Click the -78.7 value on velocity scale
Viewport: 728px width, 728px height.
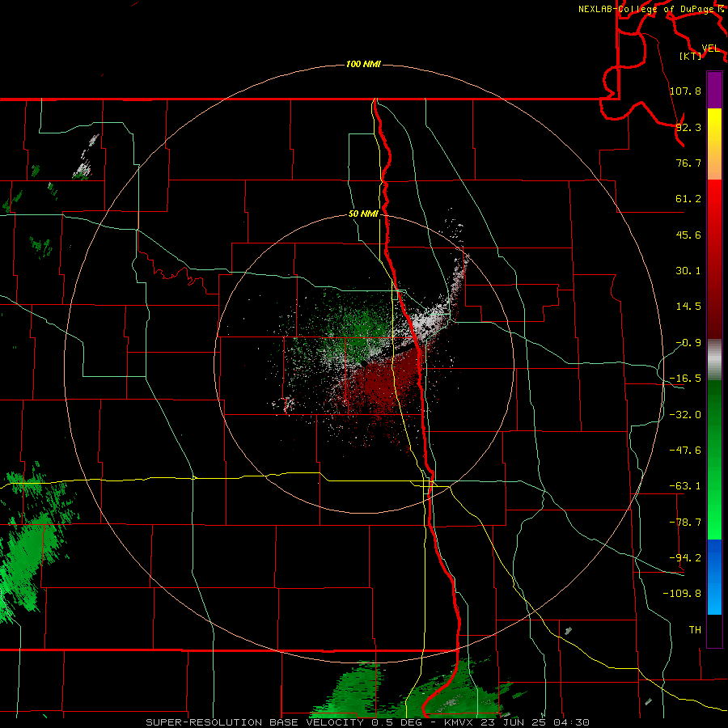tap(685, 523)
